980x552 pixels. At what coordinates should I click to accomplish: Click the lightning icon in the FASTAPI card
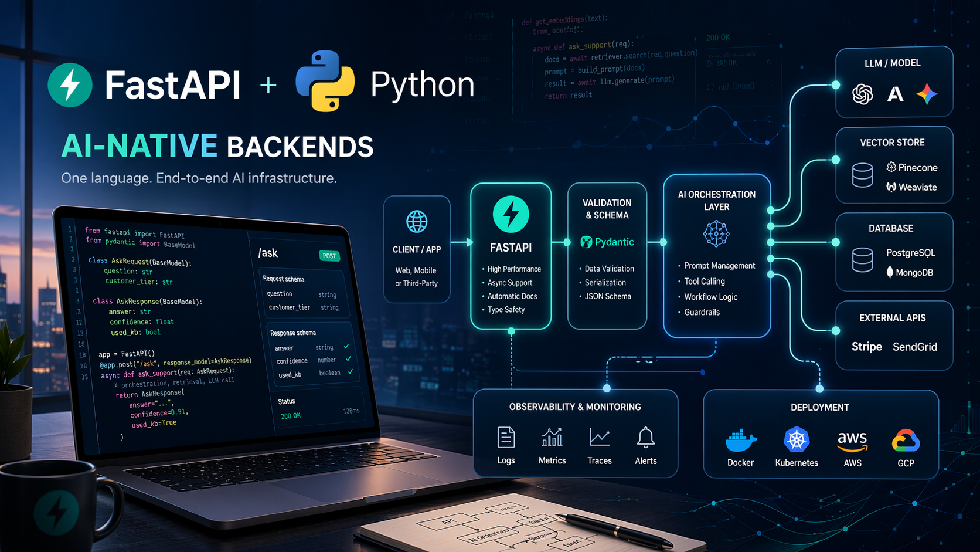511,214
